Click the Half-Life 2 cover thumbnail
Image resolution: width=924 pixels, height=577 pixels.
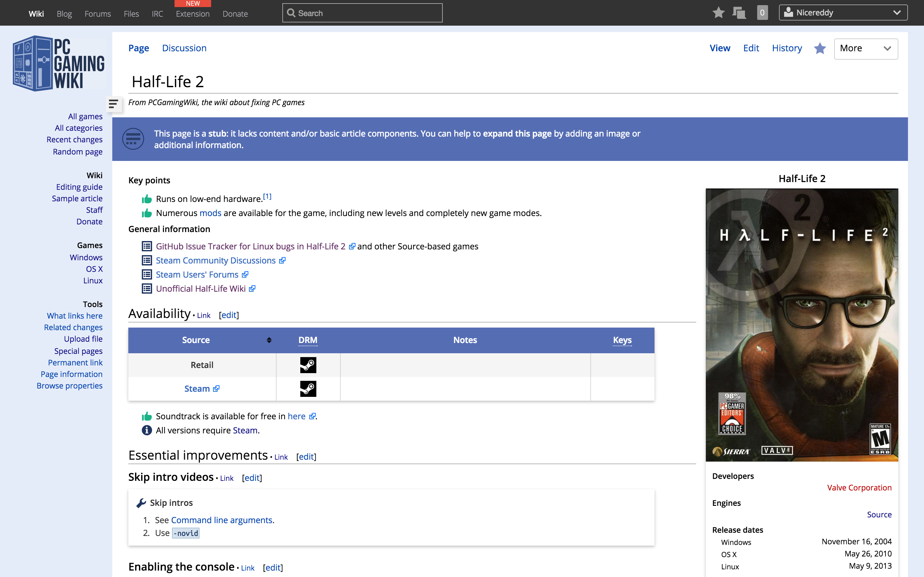click(802, 324)
